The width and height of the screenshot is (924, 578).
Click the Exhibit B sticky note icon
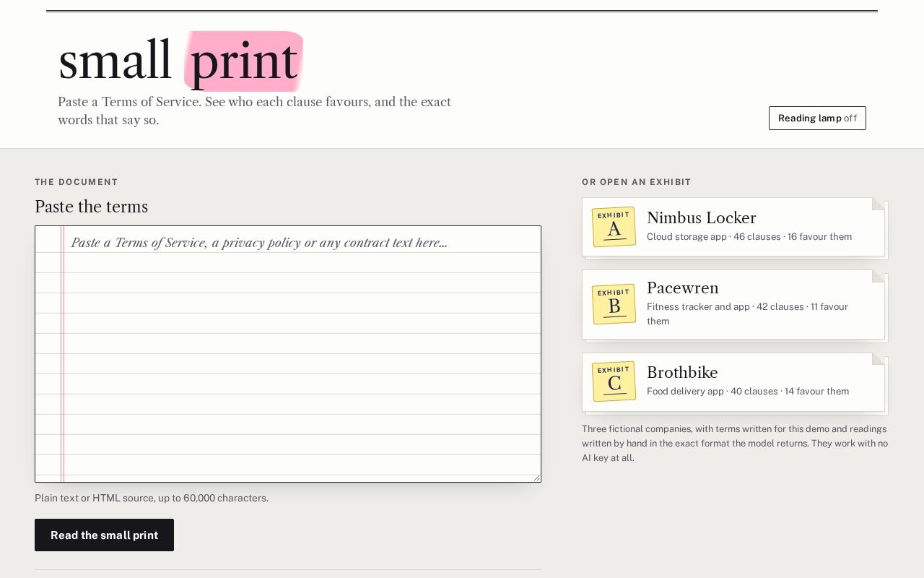click(x=614, y=304)
